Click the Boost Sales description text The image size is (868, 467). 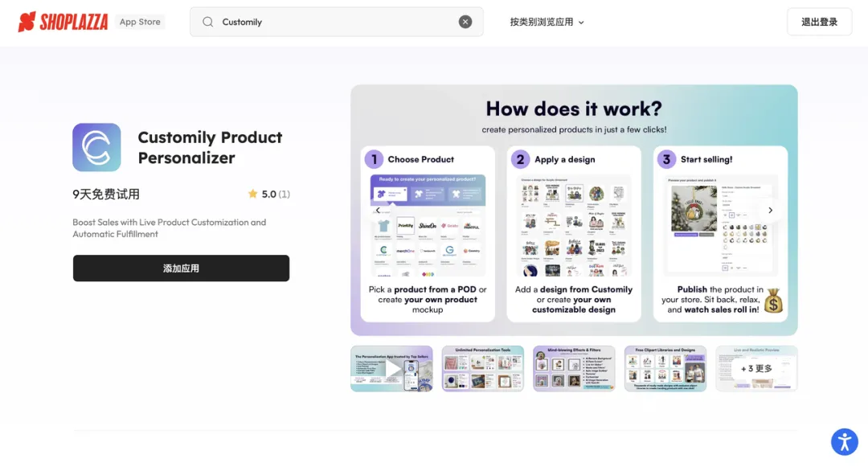170,228
